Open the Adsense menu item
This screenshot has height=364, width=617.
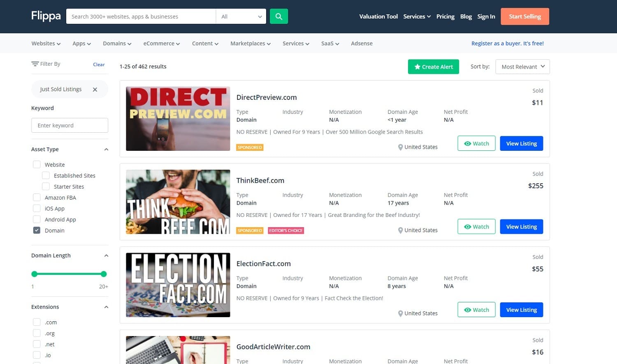point(362,44)
